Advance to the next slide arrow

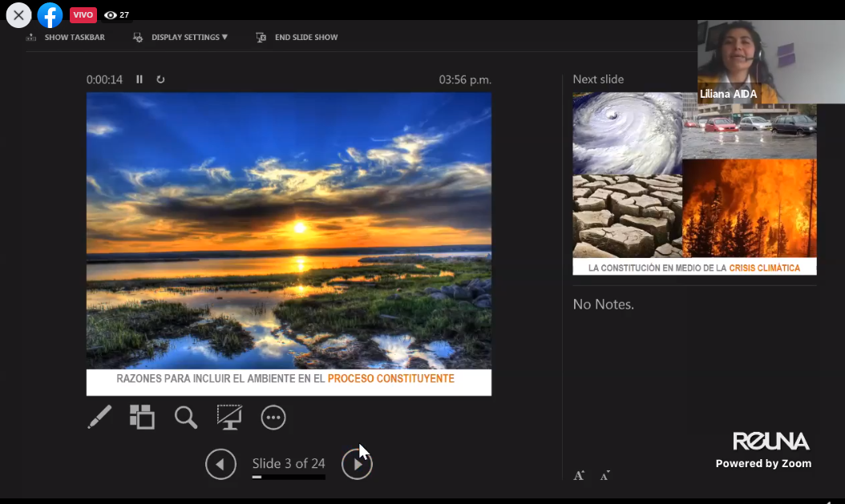coord(357,464)
